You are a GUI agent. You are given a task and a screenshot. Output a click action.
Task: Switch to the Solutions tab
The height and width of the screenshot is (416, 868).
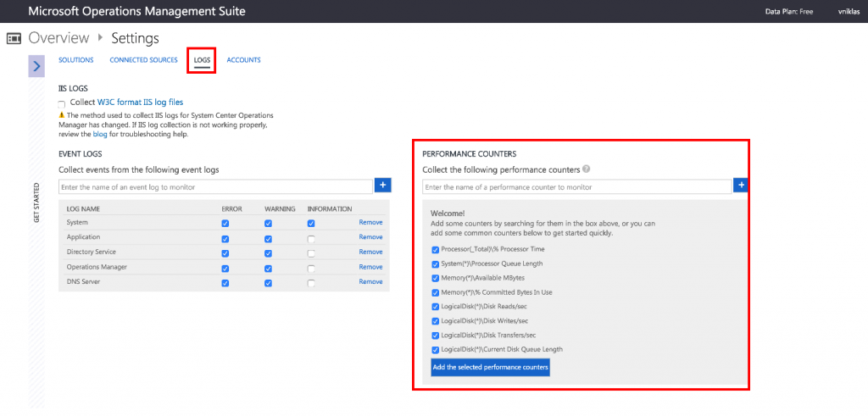[x=75, y=60]
